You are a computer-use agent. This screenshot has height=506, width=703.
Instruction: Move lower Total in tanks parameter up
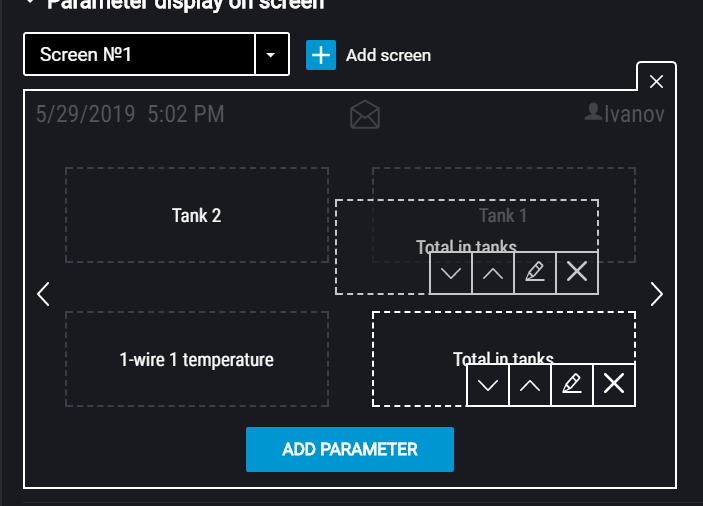point(530,385)
